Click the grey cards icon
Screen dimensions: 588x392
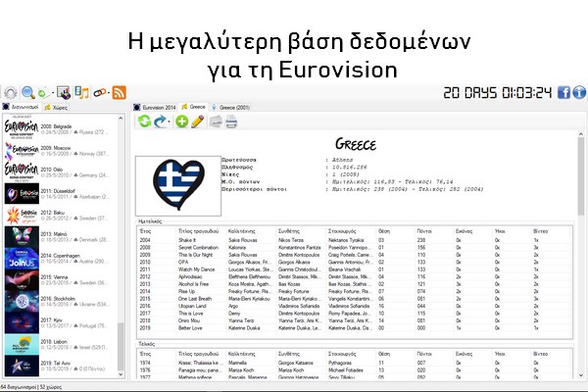click(216, 122)
